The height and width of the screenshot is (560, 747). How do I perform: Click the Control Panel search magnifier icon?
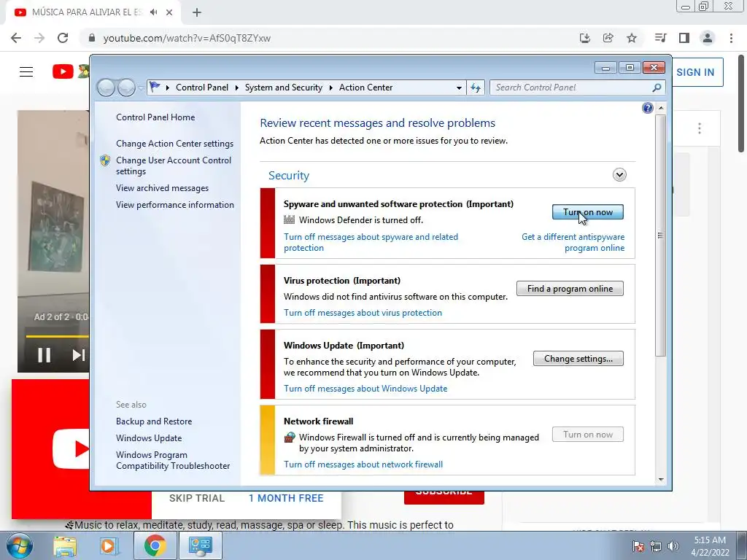(657, 87)
